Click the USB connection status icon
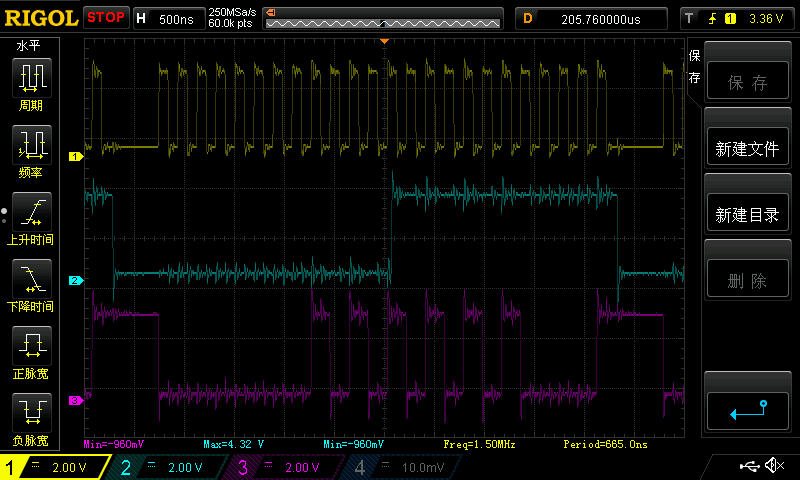The image size is (800, 480). [x=750, y=466]
